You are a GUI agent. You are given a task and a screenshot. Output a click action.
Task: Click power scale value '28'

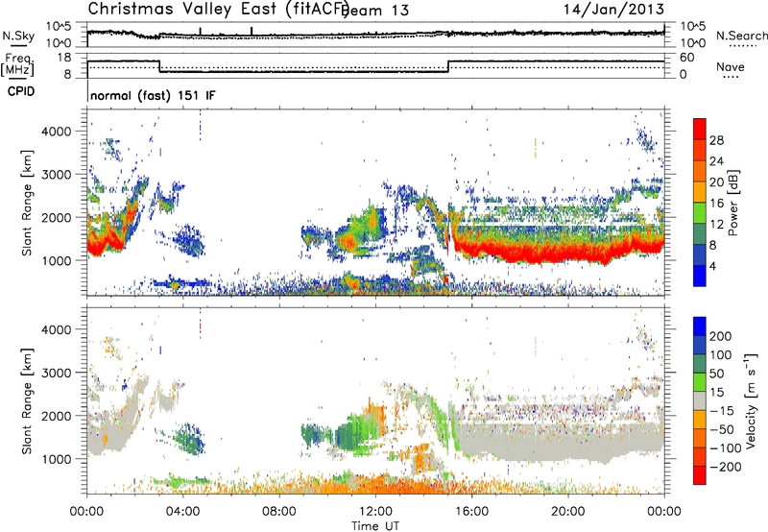(x=716, y=140)
